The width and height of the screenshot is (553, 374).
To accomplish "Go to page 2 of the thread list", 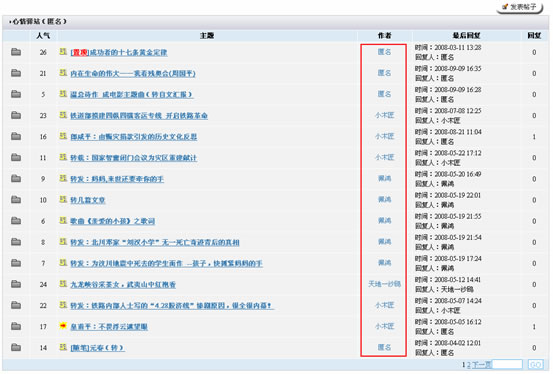I will pyautogui.click(x=469, y=365).
